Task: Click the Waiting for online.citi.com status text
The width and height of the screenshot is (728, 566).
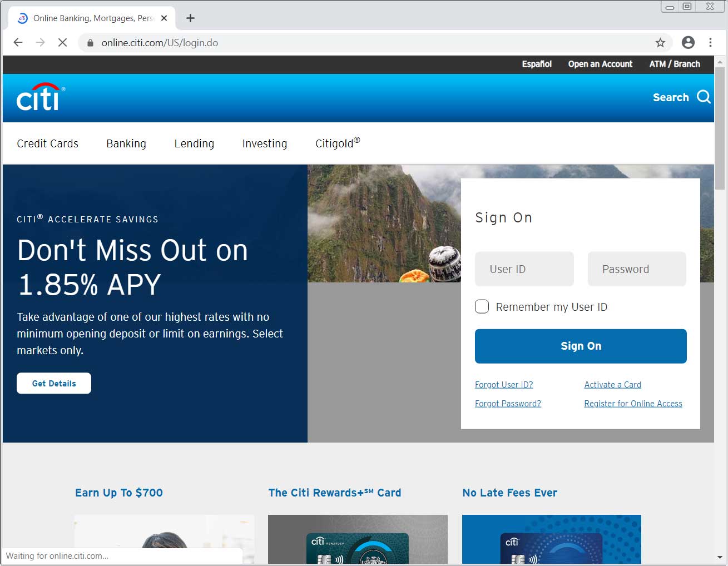Action: [57, 556]
